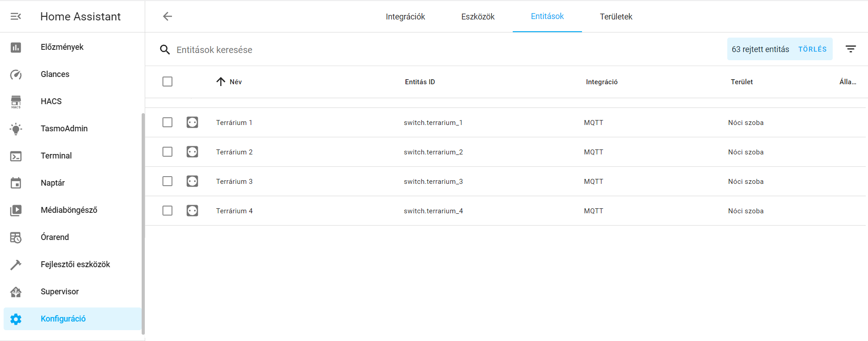Open Terminal sidebar label

(x=56, y=156)
